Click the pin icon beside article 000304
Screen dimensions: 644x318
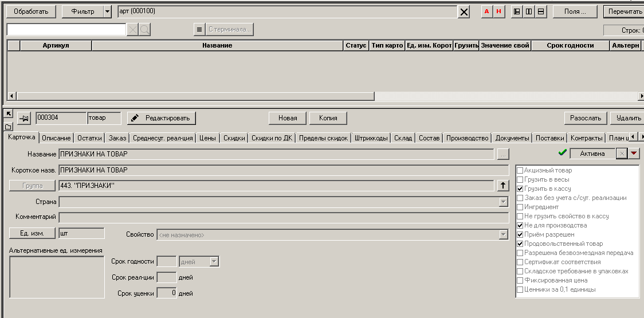tap(24, 118)
